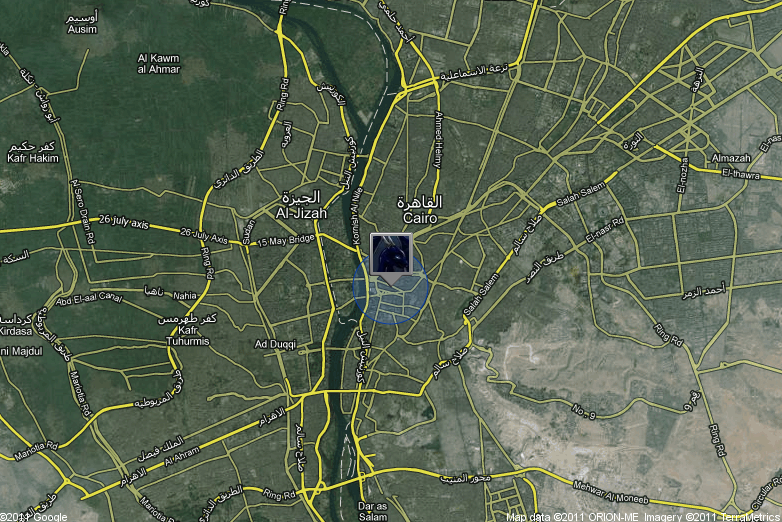Image resolution: width=782 pixels, height=522 pixels.
Task: Click the Kafr Hakim label
Action: point(32,158)
